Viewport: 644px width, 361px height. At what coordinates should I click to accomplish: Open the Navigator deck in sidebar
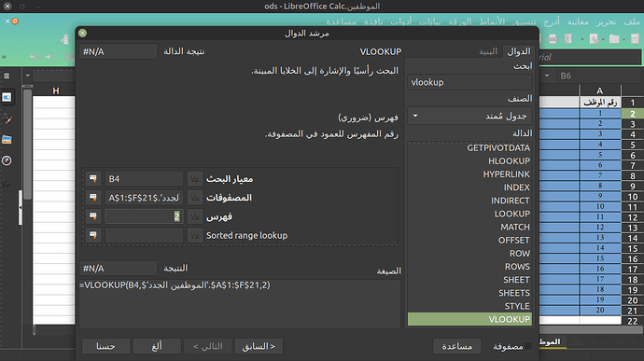click(7, 160)
